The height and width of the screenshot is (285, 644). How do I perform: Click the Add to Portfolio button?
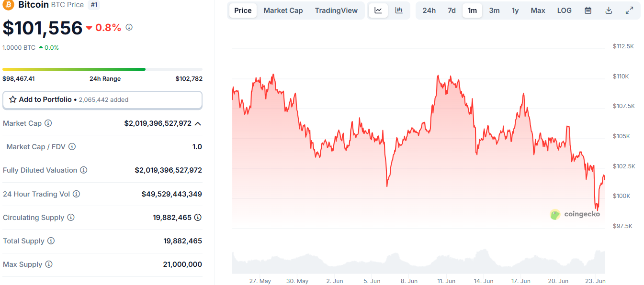[102, 100]
